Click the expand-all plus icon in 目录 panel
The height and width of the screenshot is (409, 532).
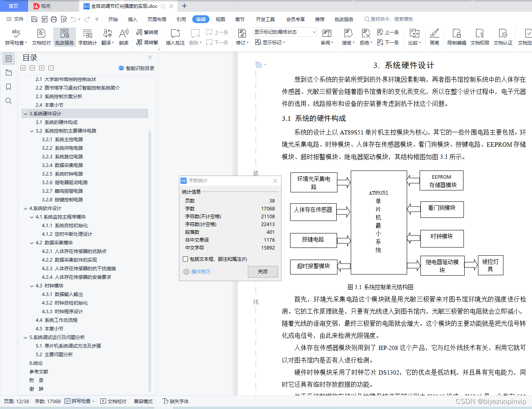(41, 68)
